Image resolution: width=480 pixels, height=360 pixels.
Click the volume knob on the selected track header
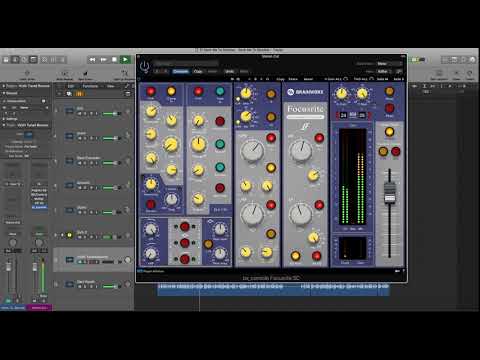128,260
